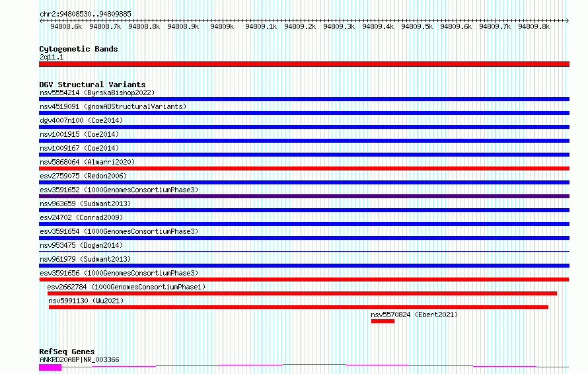Click the red bar of esv3591656
588x374 pixels.
[x=304, y=280]
